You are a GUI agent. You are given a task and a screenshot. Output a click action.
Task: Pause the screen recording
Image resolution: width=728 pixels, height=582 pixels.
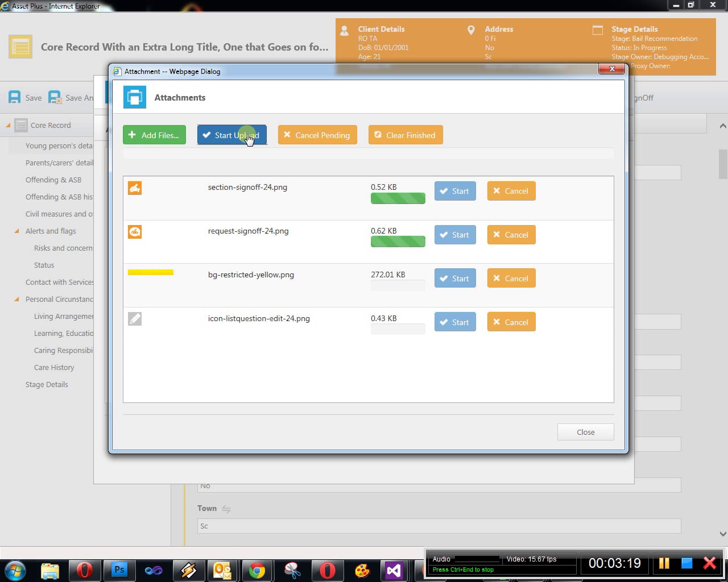pyautogui.click(x=664, y=563)
